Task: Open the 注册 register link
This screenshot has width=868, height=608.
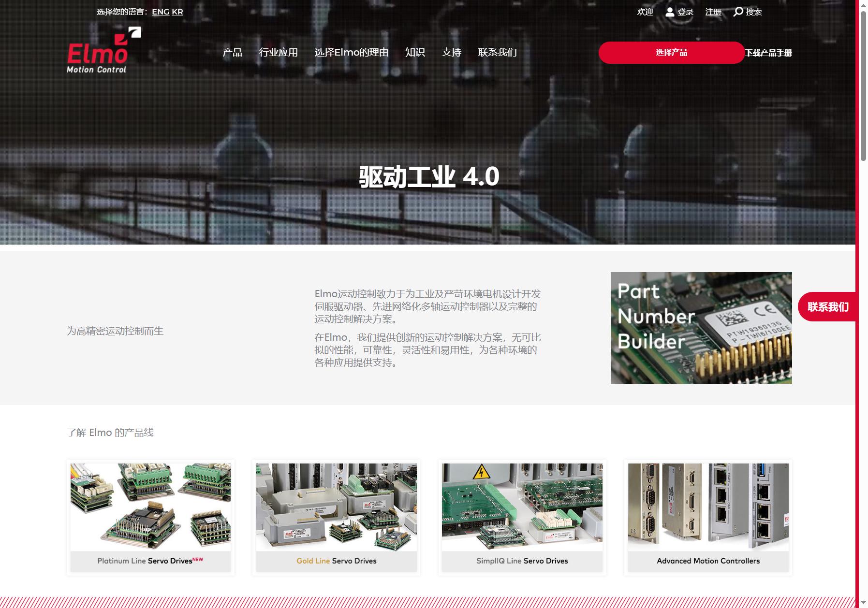Action: click(x=713, y=12)
